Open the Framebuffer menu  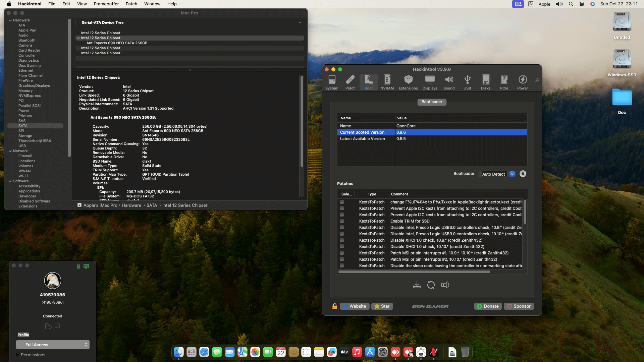pyautogui.click(x=106, y=4)
